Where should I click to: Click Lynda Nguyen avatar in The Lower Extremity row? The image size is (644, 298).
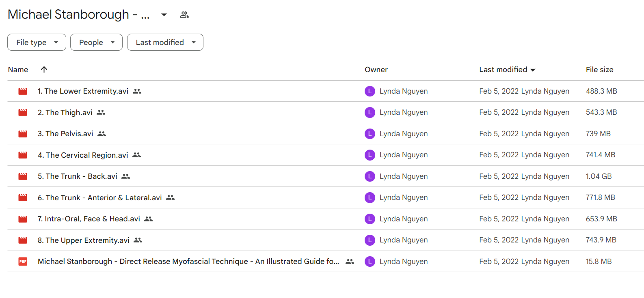(370, 91)
